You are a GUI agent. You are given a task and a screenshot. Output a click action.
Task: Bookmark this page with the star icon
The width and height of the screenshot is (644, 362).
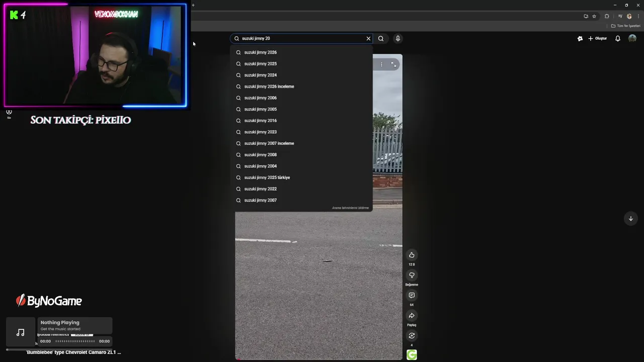tap(594, 16)
